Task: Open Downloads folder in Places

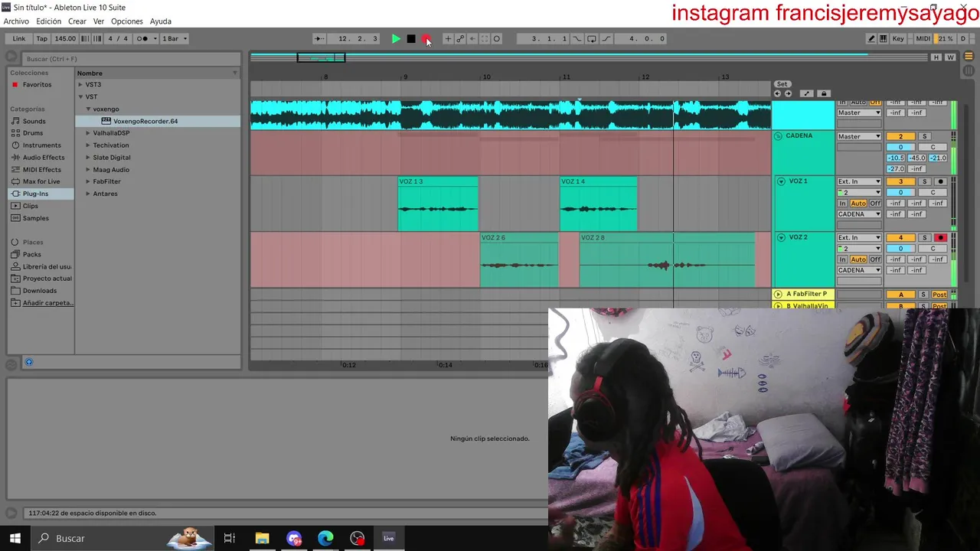Action: (39, 291)
